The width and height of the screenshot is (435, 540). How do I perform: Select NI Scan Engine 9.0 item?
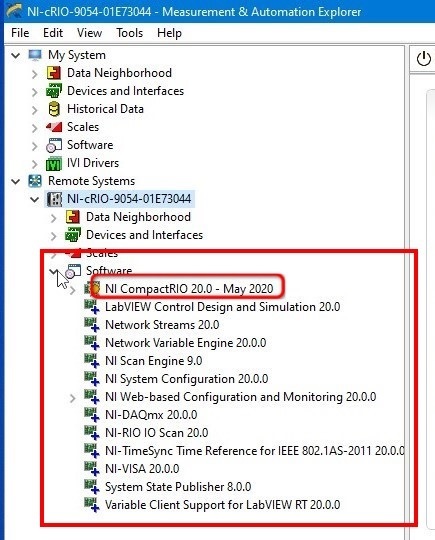[154, 361]
